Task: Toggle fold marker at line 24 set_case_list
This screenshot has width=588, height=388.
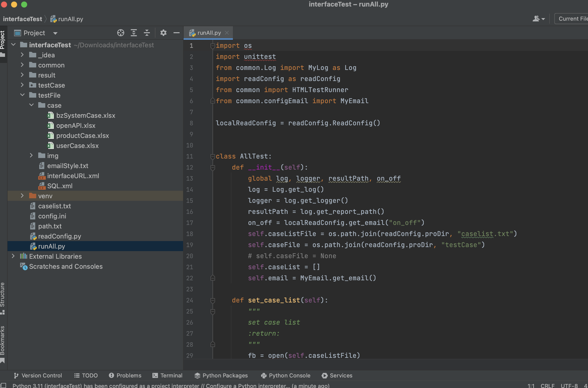Action: [213, 300]
